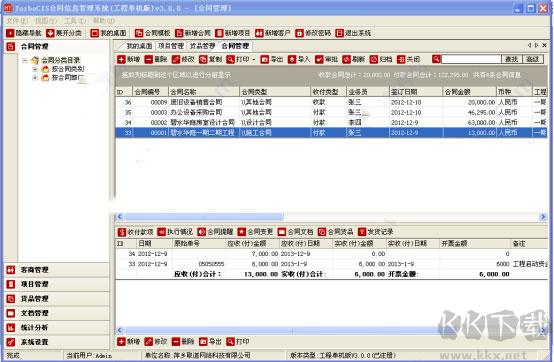Open the 视图(V) menu
Screen dimensions: 554x362
coord(46,21)
